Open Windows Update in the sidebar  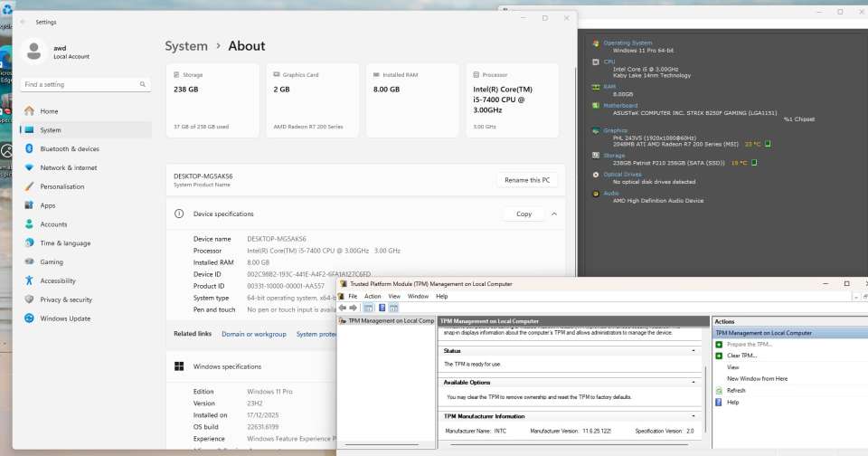click(x=64, y=318)
